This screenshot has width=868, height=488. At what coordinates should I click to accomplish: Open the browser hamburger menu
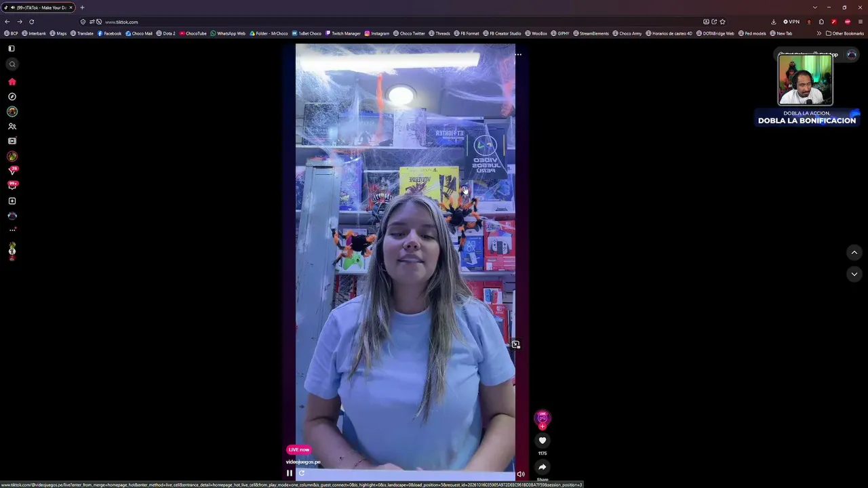coord(861,22)
